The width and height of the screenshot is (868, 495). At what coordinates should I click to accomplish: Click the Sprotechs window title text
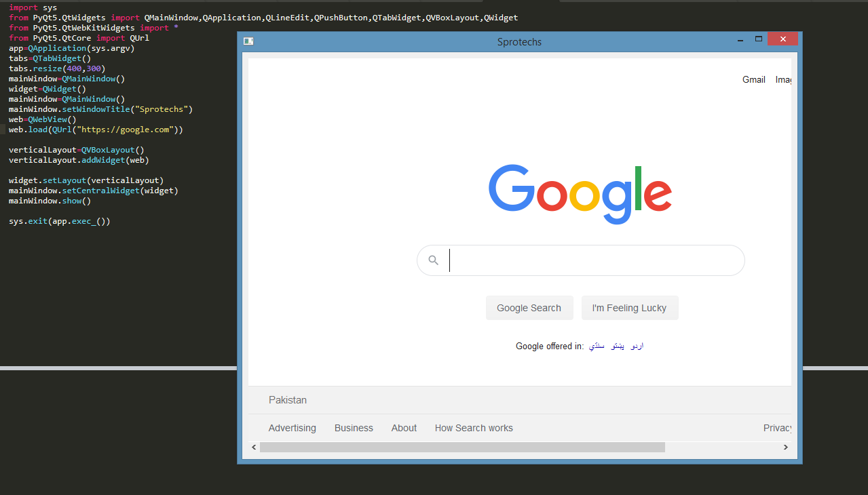point(519,42)
